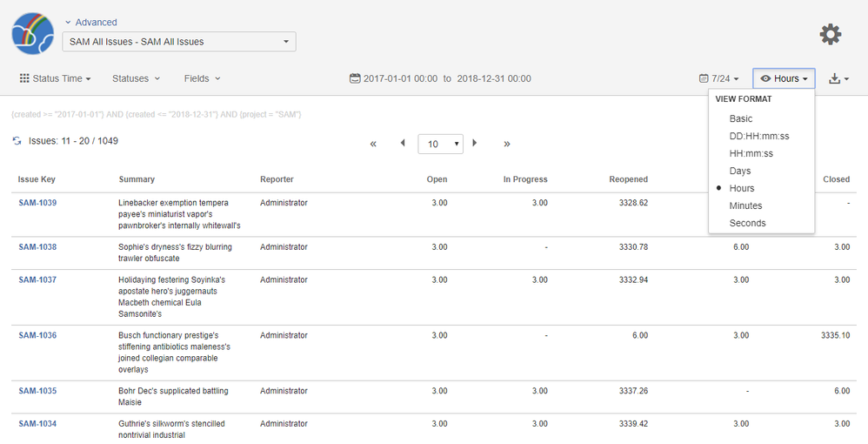Click the summary starting Linebacker exemption tempera
This screenshot has height=444, width=868.
pyautogui.click(x=179, y=214)
